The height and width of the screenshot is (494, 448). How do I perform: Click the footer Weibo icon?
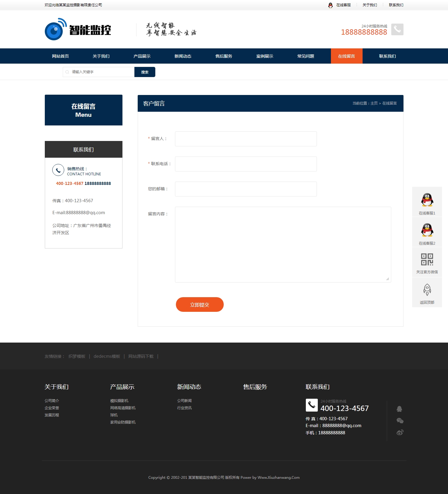(x=400, y=432)
